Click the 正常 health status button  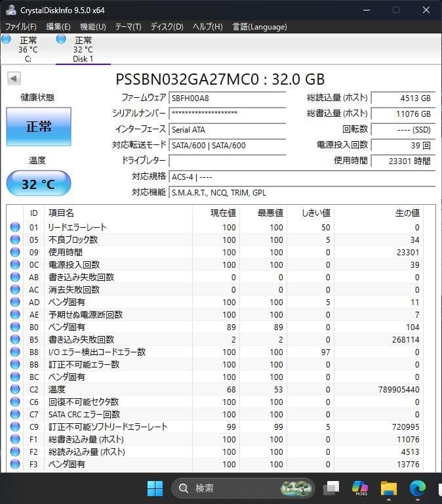click(39, 127)
